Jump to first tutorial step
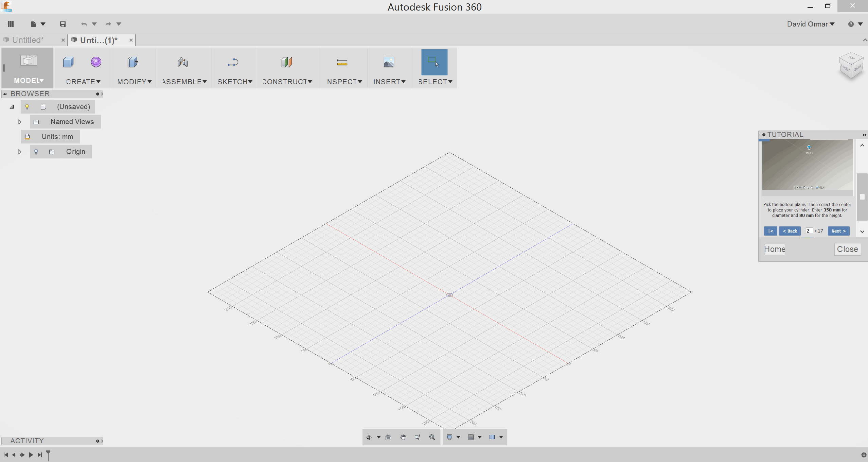Screen dimensions: 868x462 pyautogui.click(x=770, y=231)
